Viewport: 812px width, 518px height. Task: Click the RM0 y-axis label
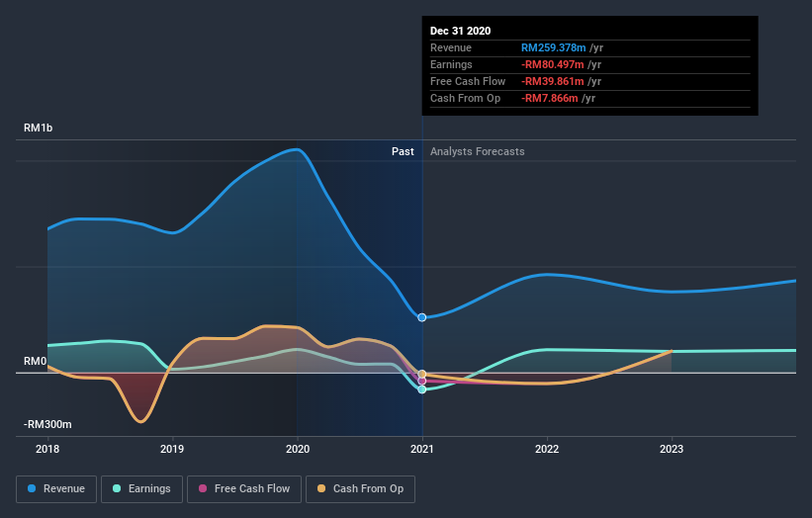[x=36, y=361]
